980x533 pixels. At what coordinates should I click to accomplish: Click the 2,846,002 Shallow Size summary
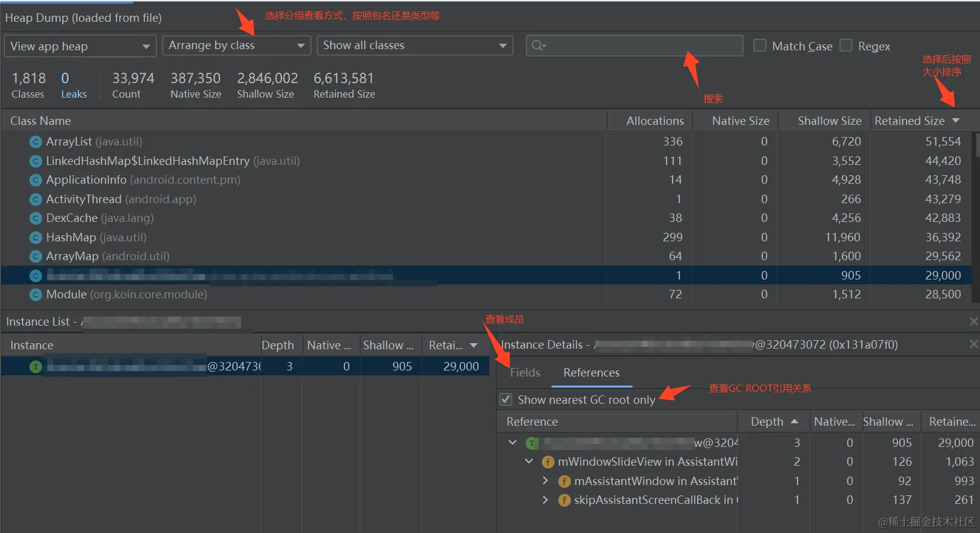pos(267,85)
